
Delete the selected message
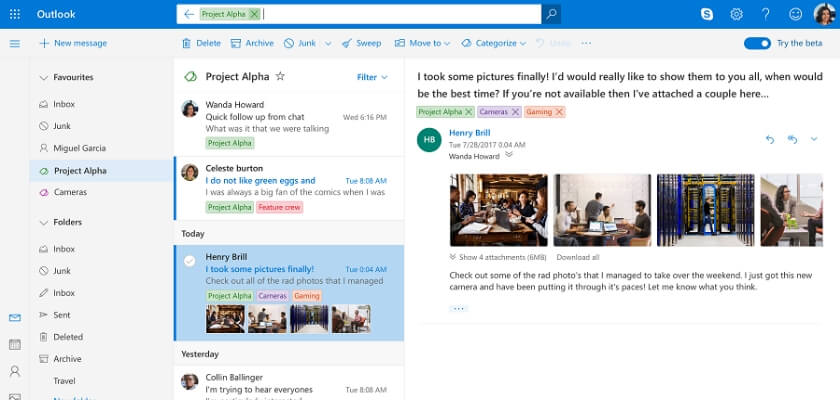point(201,43)
